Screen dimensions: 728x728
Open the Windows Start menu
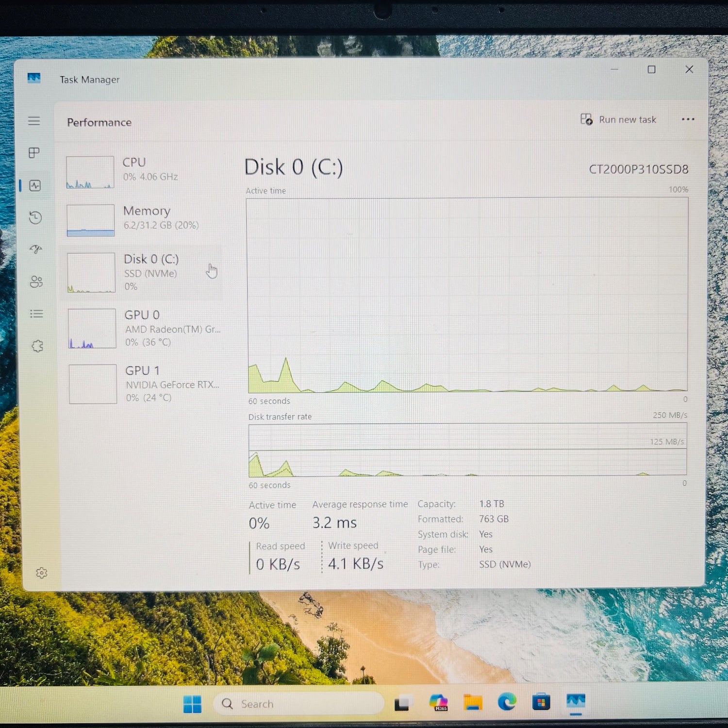[193, 703]
